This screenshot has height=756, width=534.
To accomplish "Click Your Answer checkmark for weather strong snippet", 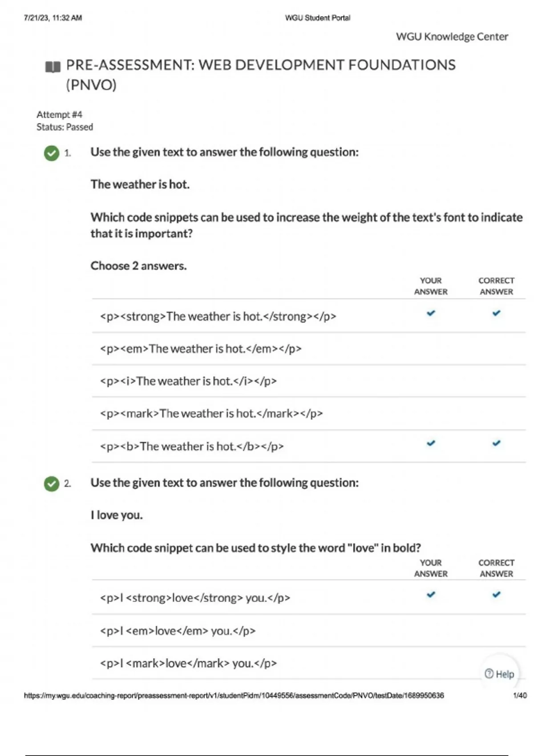I will pyautogui.click(x=431, y=314).
